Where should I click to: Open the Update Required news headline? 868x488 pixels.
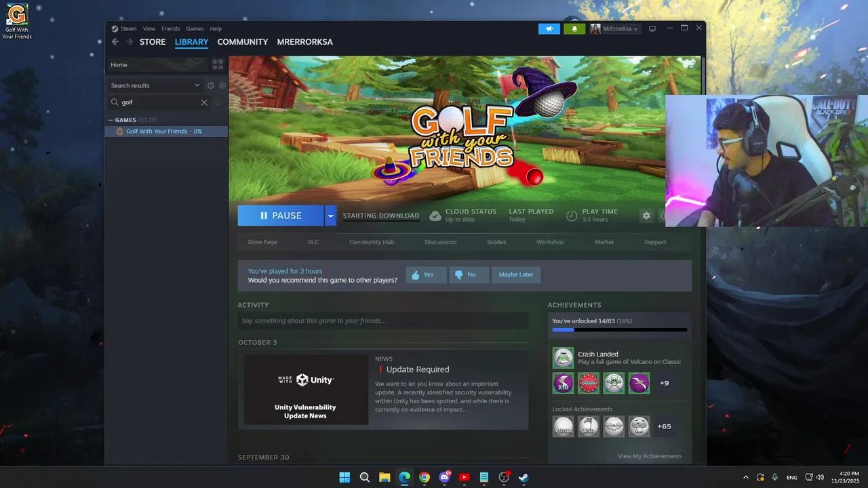point(418,369)
